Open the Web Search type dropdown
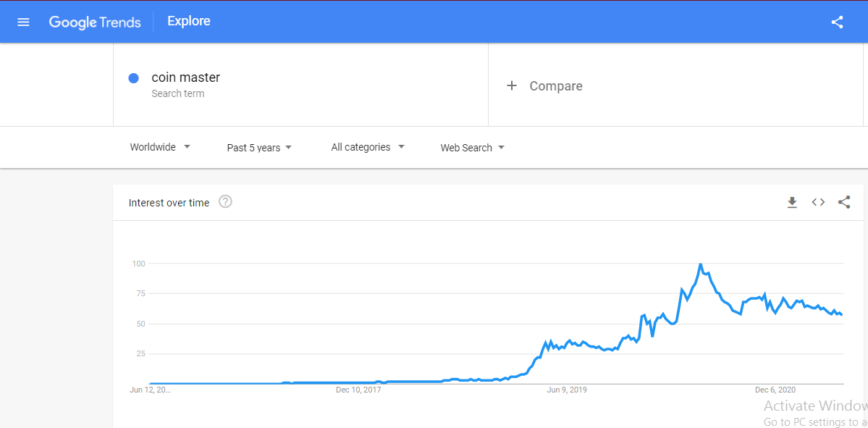The image size is (868, 428). click(x=472, y=148)
